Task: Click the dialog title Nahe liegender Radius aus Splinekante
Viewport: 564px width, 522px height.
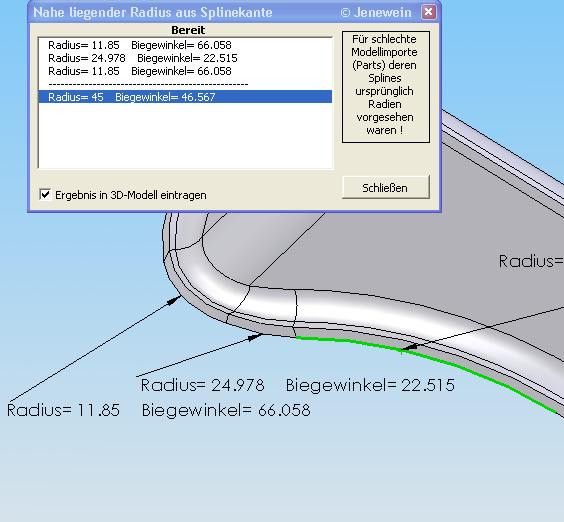Action: pos(153,12)
